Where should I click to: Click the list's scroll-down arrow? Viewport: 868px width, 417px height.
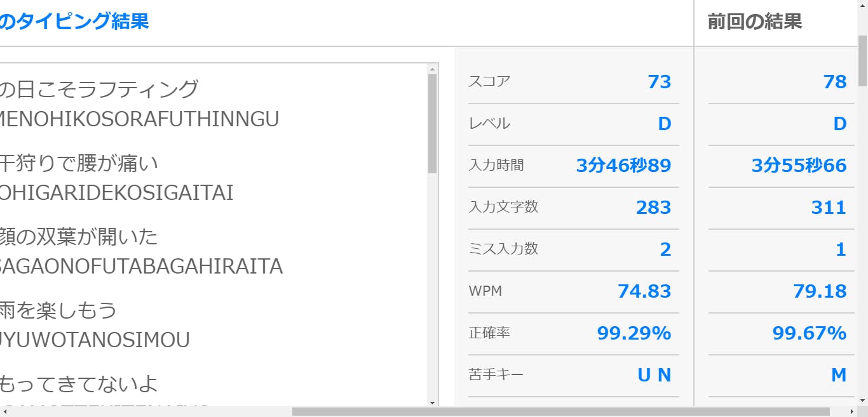click(x=433, y=402)
